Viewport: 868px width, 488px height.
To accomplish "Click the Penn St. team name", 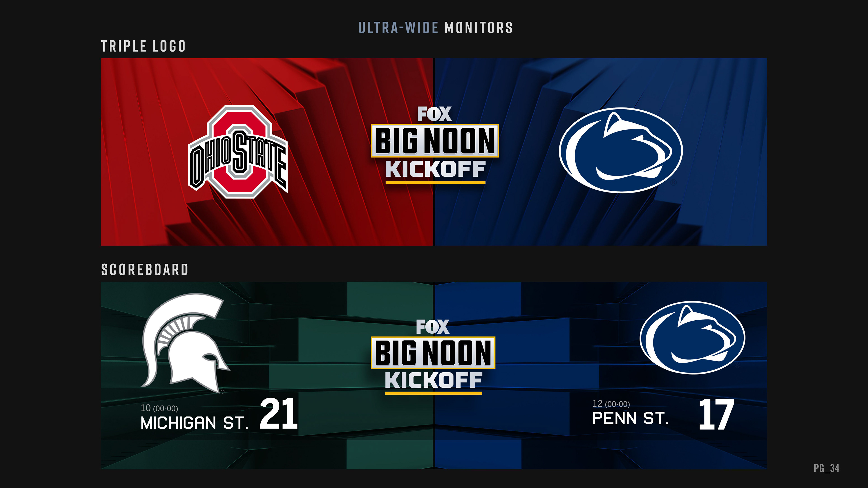I will point(630,419).
